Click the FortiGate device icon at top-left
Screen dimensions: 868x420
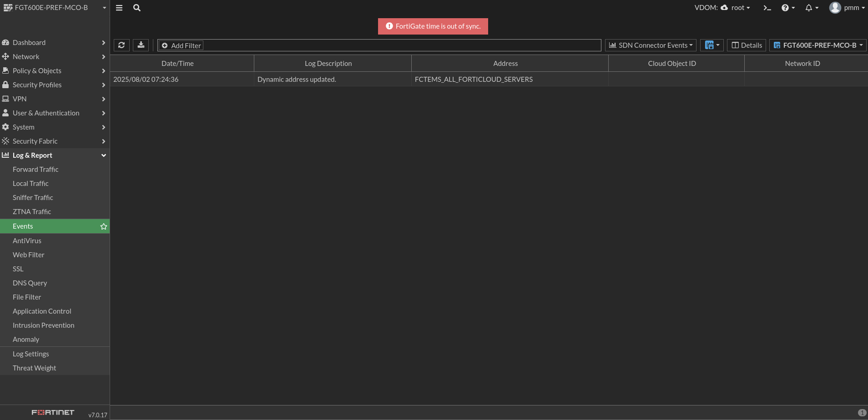coord(8,8)
